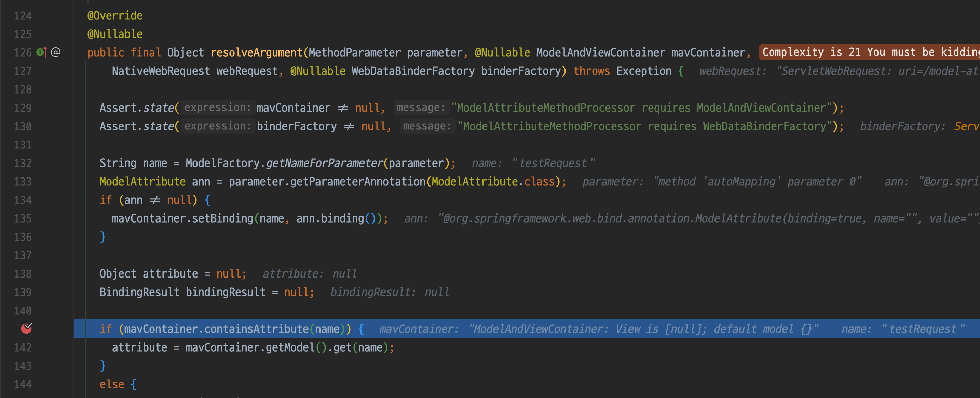Toggle the verified breakpoint on line 141
The width and height of the screenshot is (980, 398).
(x=26, y=328)
